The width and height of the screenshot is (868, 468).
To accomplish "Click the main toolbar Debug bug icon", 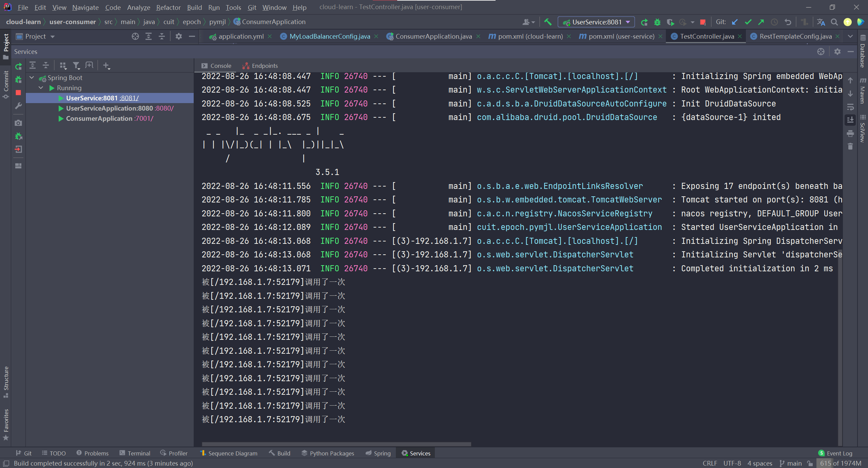I will [x=657, y=22].
